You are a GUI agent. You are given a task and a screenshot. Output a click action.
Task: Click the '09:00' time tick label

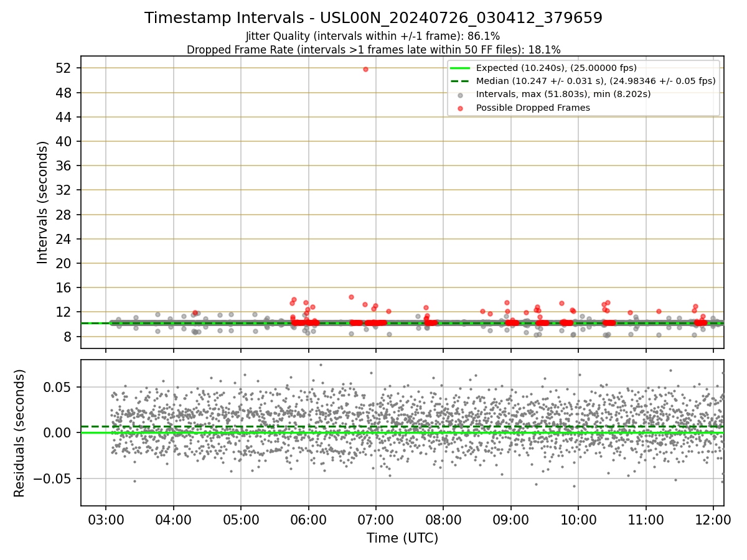coord(511,520)
